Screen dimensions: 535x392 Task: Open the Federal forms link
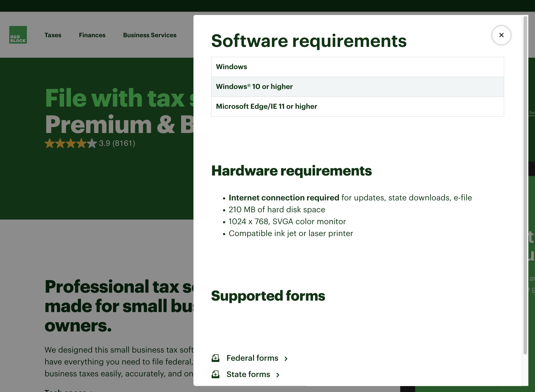tap(252, 358)
